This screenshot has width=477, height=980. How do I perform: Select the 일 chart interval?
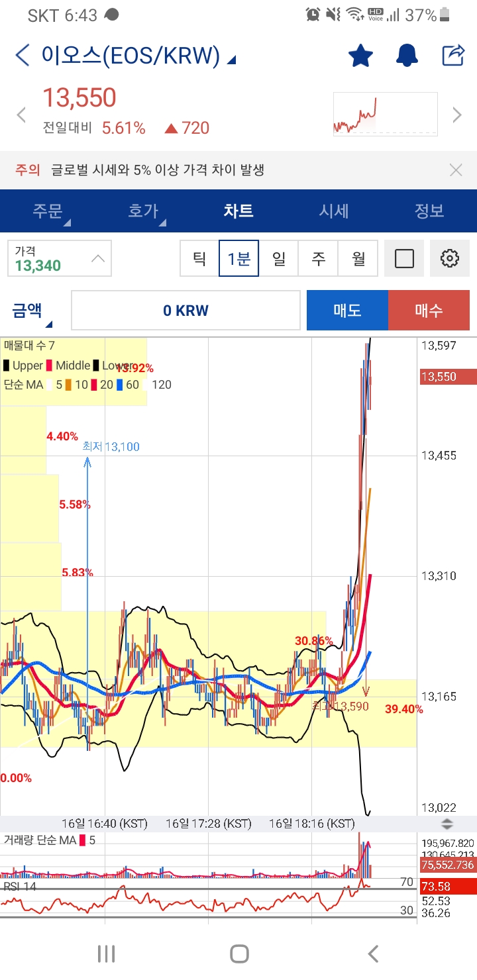coord(279,258)
